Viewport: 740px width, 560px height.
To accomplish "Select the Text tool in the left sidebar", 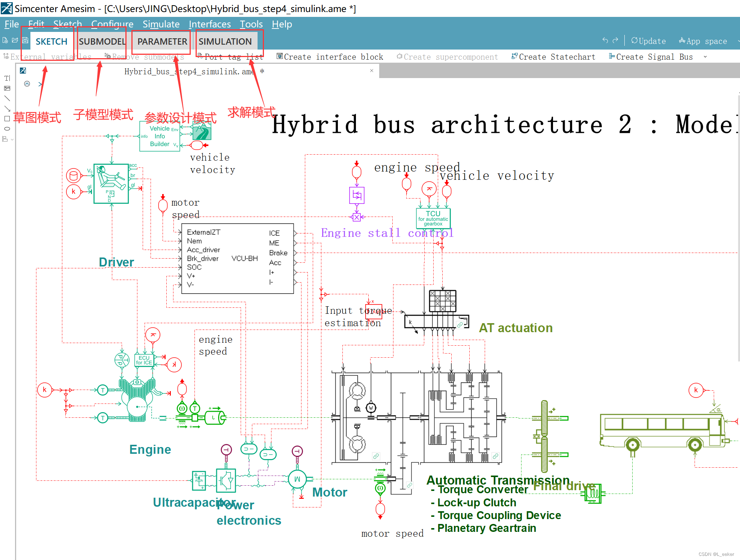I will pos(7,78).
